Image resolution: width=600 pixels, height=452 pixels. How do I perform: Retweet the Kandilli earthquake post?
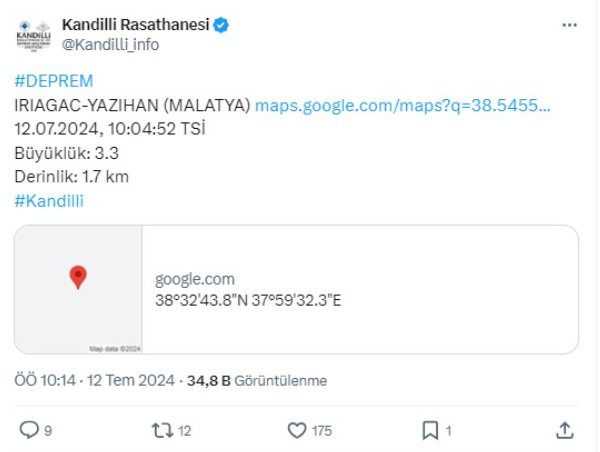[161, 430]
